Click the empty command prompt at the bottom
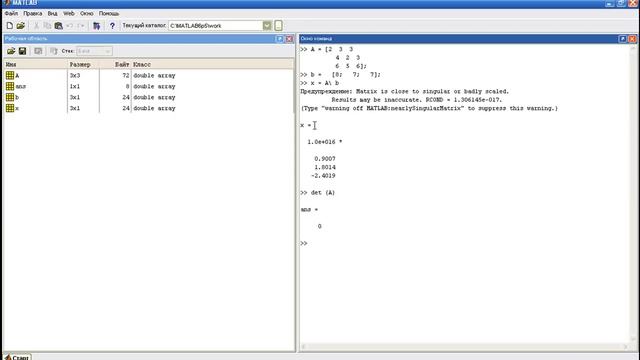This screenshot has height=360, width=640. click(x=304, y=243)
